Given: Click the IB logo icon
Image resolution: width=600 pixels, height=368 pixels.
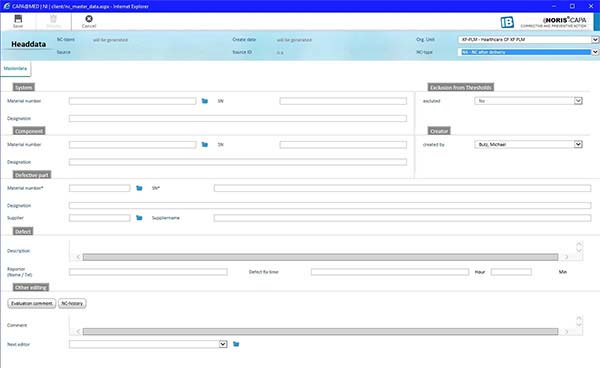Looking at the screenshot, I should [507, 22].
